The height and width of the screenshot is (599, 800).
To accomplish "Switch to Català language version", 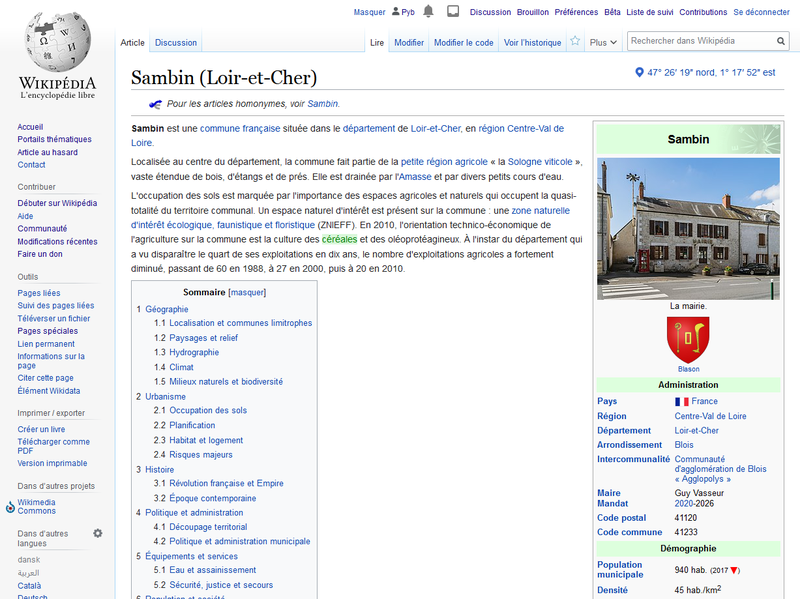I will [29, 586].
